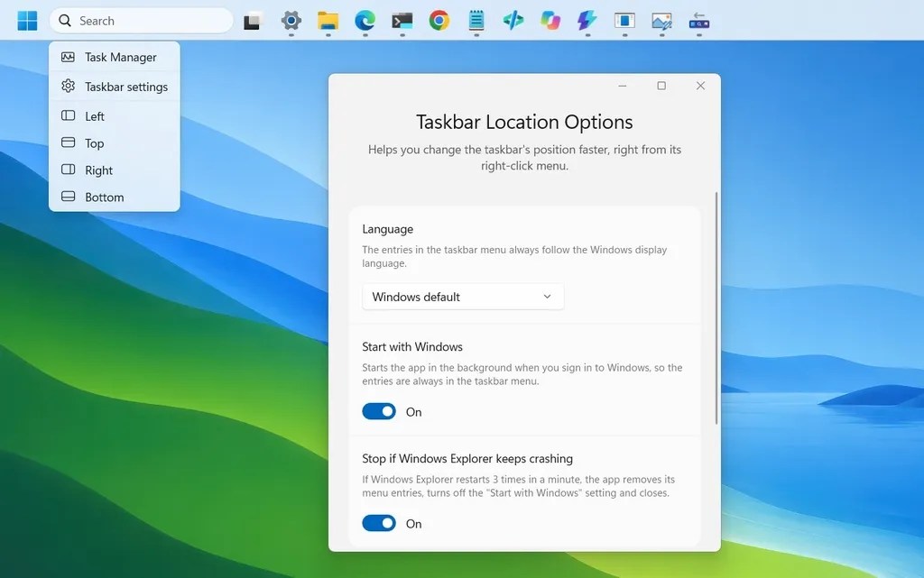The width and height of the screenshot is (924, 578).
Task: Click the Language section label
Action: tap(388, 229)
